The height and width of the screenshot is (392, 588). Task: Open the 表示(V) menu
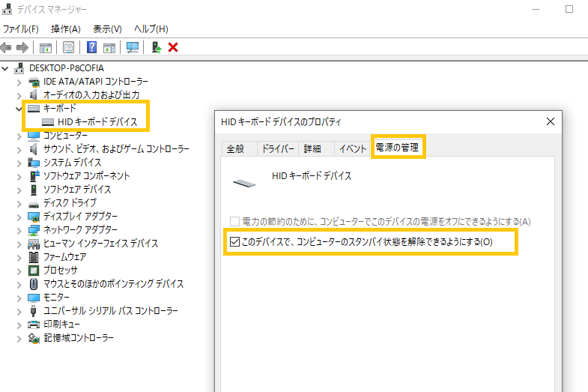click(107, 29)
